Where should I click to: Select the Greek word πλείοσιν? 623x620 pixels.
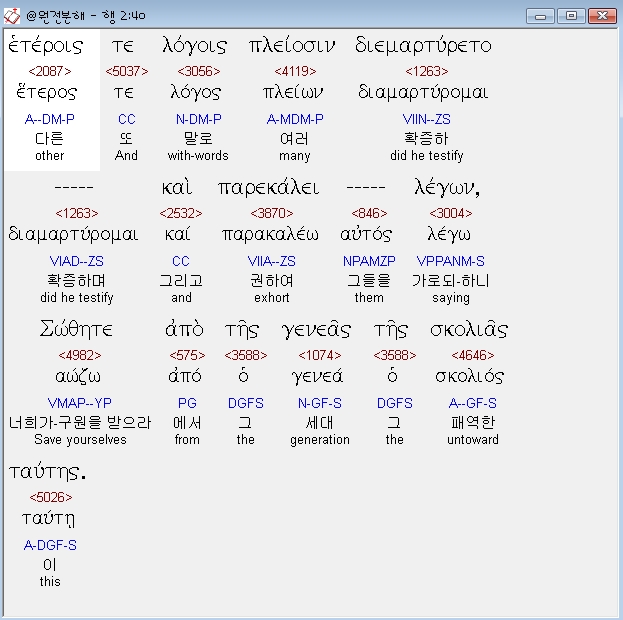[292, 45]
